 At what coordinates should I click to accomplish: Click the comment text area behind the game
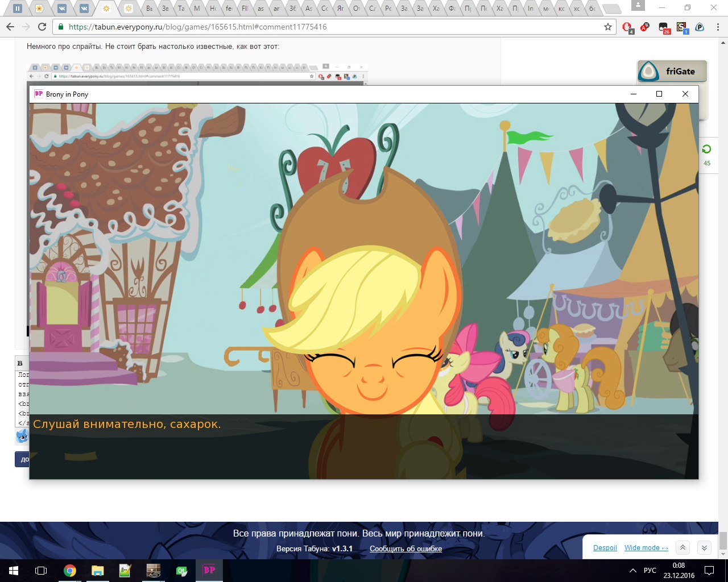pyautogui.click(x=23, y=398)
